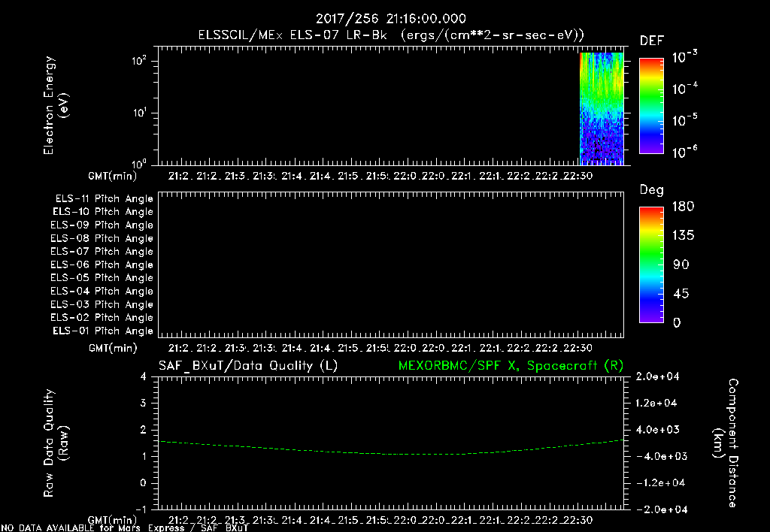Pick the DEF rainbow color scale bar
The width and height of the screenshot is (770, 532).
pyautogui.click(x=651, y=105)
